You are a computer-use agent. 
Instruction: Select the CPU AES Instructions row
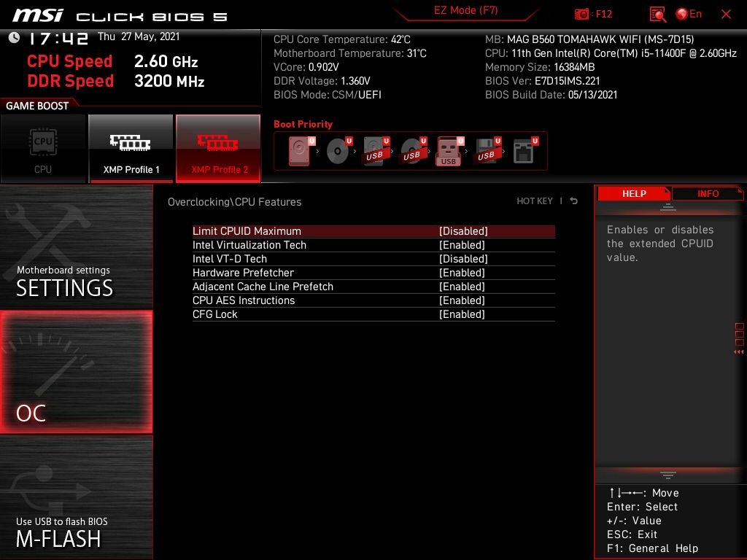point(373,300)
